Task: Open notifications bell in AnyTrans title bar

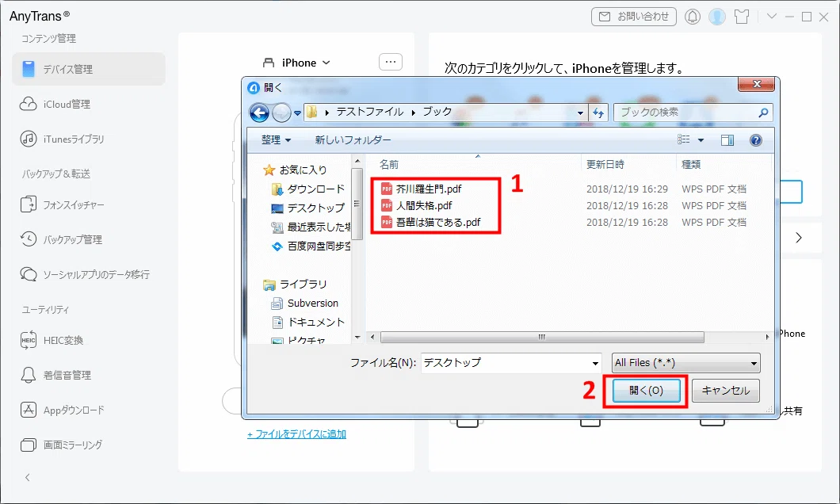Action: coord(693,17)
